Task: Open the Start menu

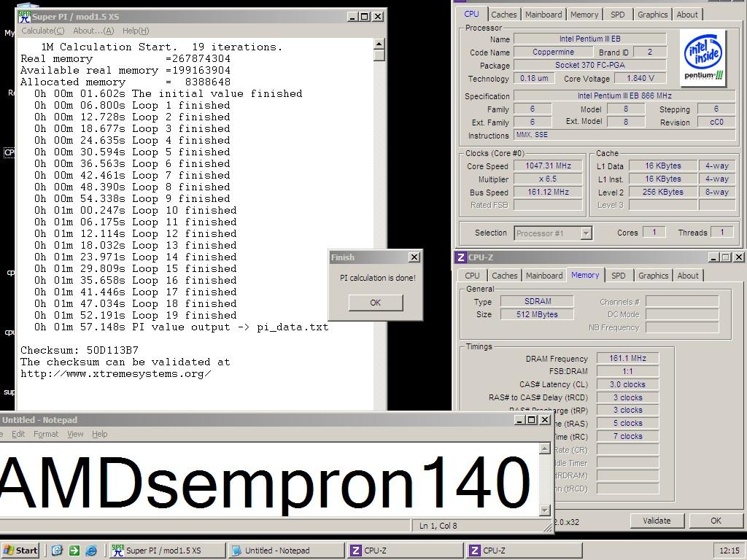Action: click(20, 551)
